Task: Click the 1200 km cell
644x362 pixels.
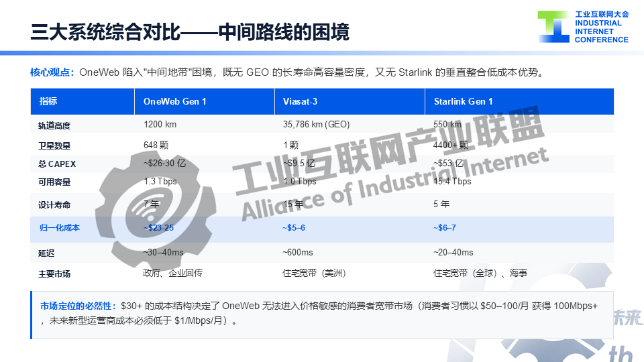Action: [160, 125]
